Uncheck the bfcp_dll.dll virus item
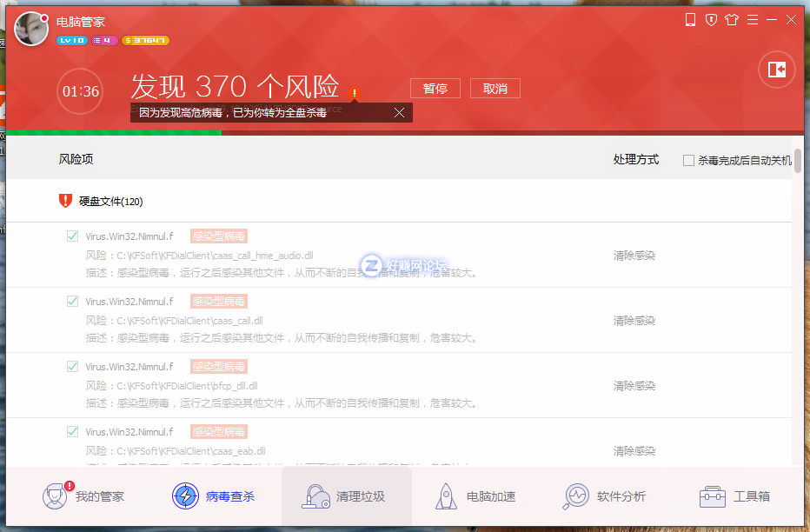The width and height of the screenshot is (810, 532). 72,366
